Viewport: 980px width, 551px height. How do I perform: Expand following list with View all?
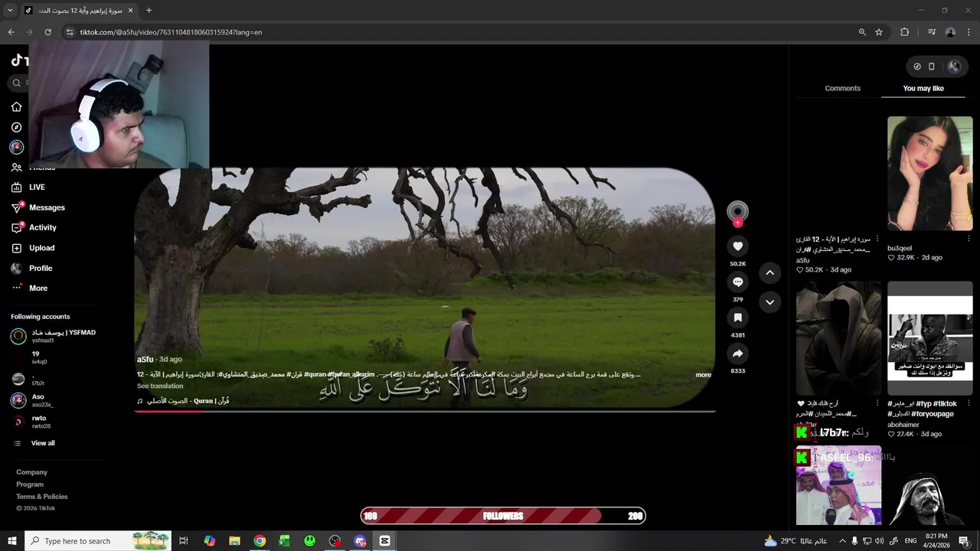click(x=34, y=443)
